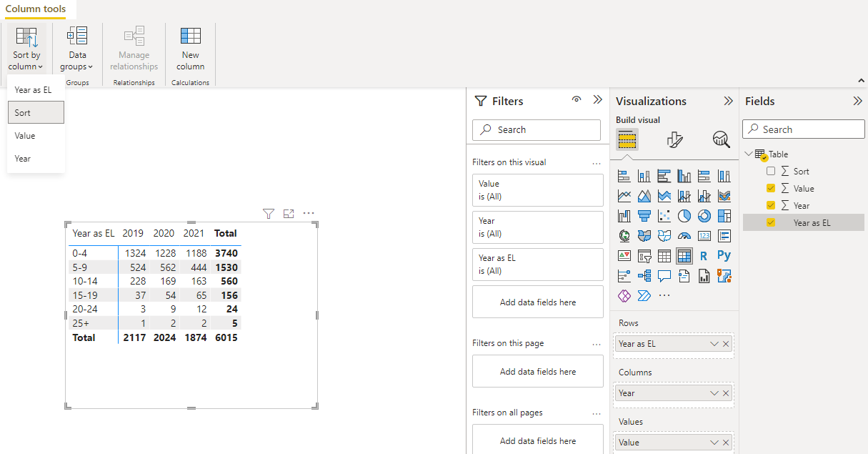Choose 'Value' in the sort-by menu

[36, 135]
